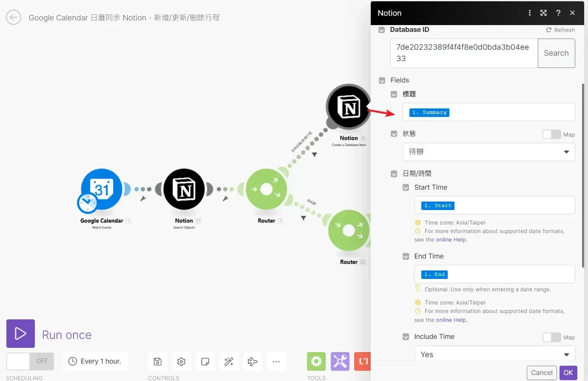Click the Database ID input field
The height and width of the screenshot is (381, 588).
pyautogui.click(x=464, y=53)
